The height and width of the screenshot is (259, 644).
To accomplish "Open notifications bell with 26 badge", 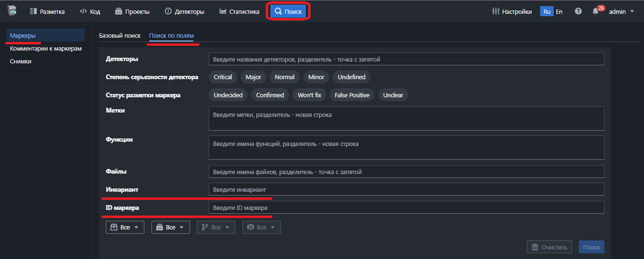I will (x=596, y=11).
